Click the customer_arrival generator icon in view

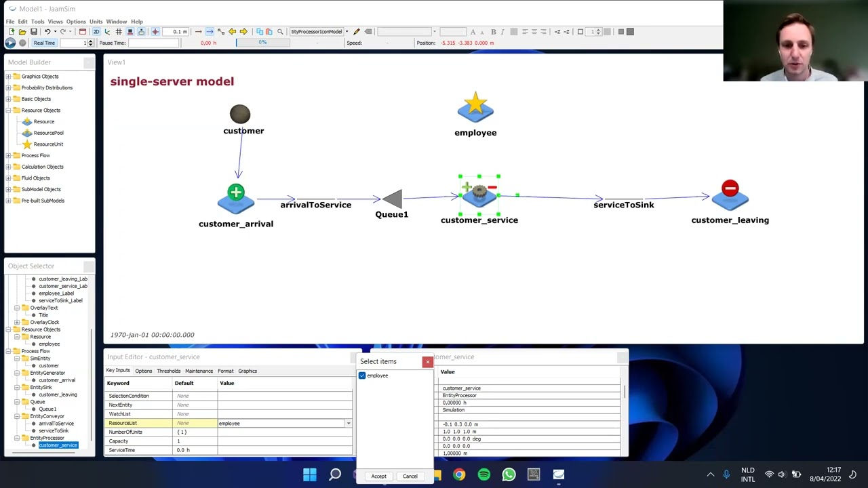tap(236, 198)
